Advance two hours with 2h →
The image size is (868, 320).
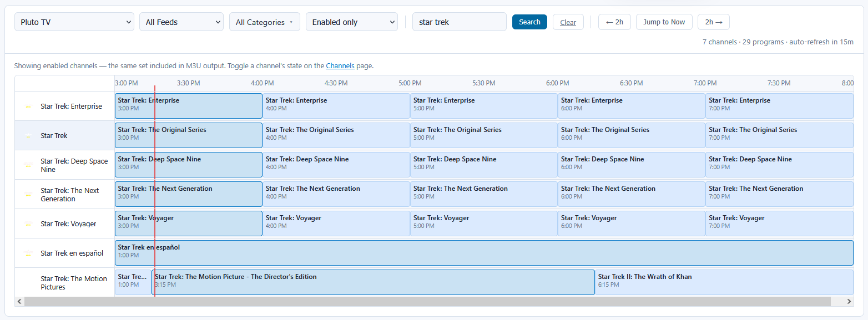click(x=714, y=22)
